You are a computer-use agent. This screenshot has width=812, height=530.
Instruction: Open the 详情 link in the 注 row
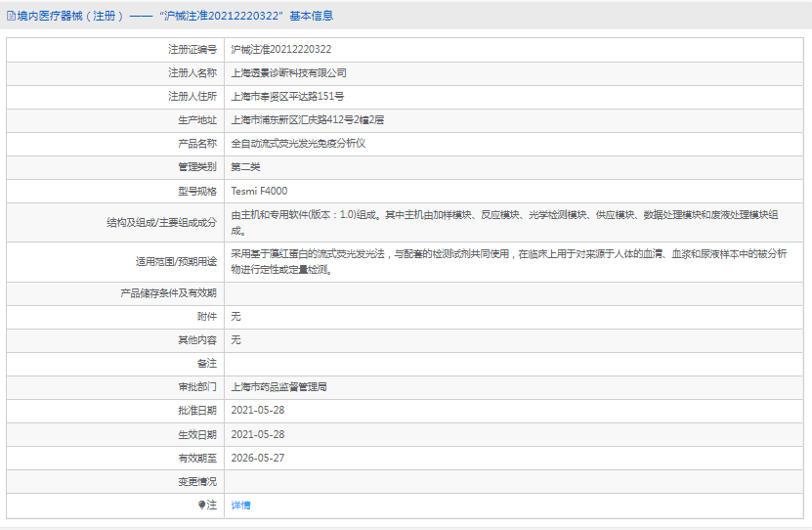point(240,506)
